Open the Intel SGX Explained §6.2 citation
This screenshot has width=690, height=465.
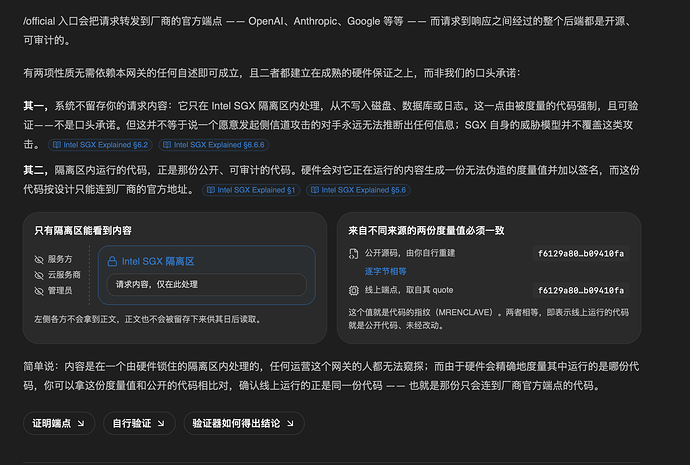tap(100, 145)
